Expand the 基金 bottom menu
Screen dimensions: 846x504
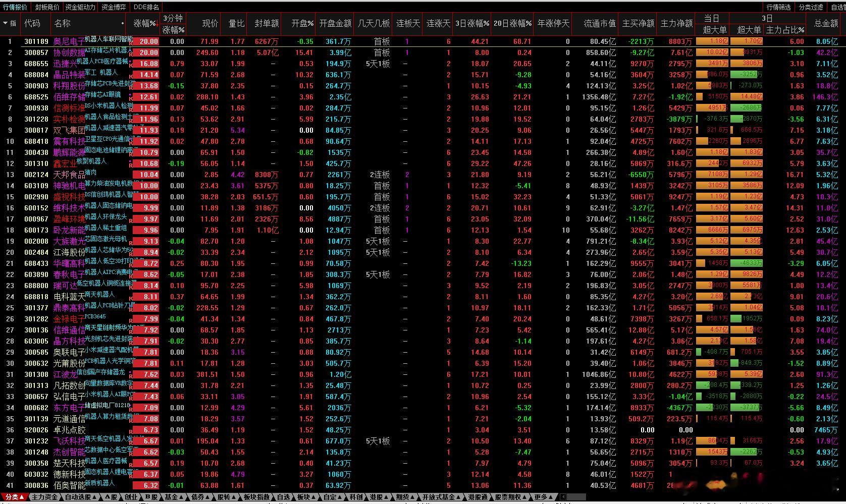click(x=174, y=497)
